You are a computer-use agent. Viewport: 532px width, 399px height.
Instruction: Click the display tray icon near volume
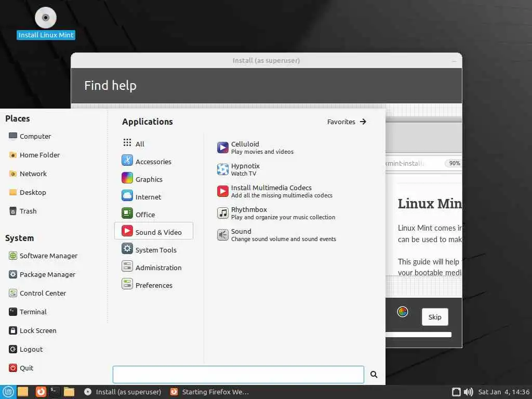click(x=456, y=392)
